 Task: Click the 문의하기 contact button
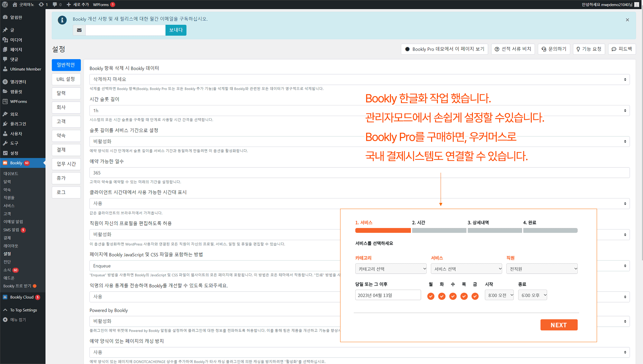(x=554, y=49)
